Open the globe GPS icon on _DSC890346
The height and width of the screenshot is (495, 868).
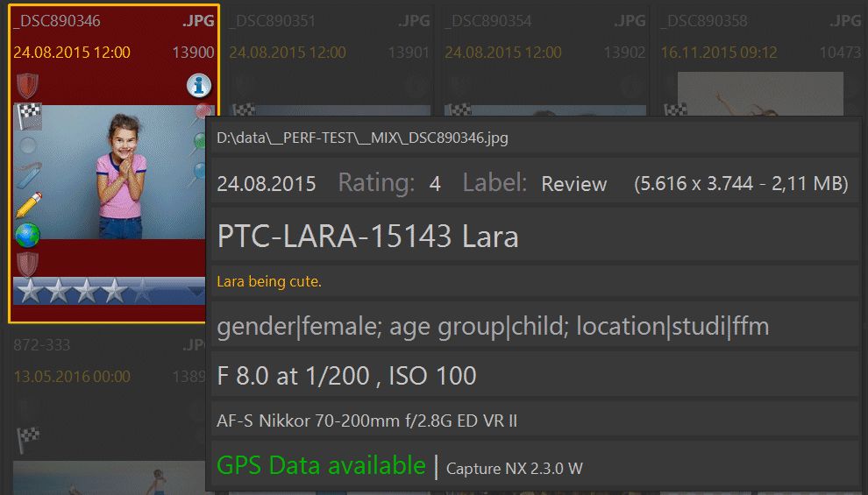tap(28, 235)
